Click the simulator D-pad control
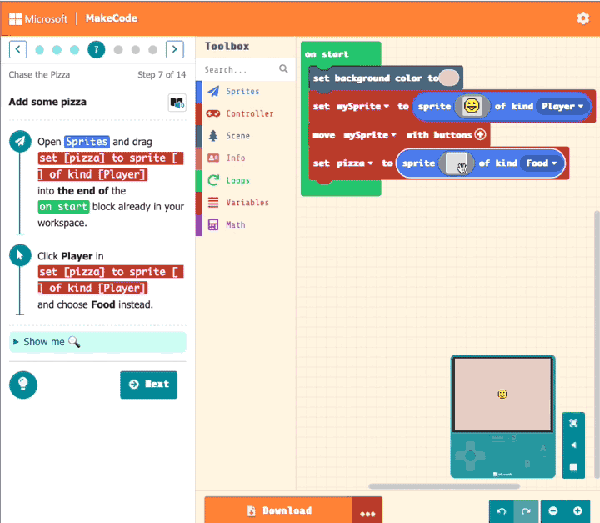The height and width of the screenshot is (523, 600). coord(470,455)
